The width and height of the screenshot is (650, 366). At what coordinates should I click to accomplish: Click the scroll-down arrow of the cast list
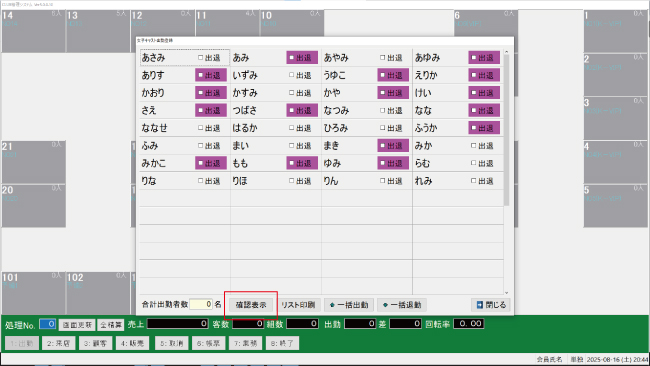506,293
